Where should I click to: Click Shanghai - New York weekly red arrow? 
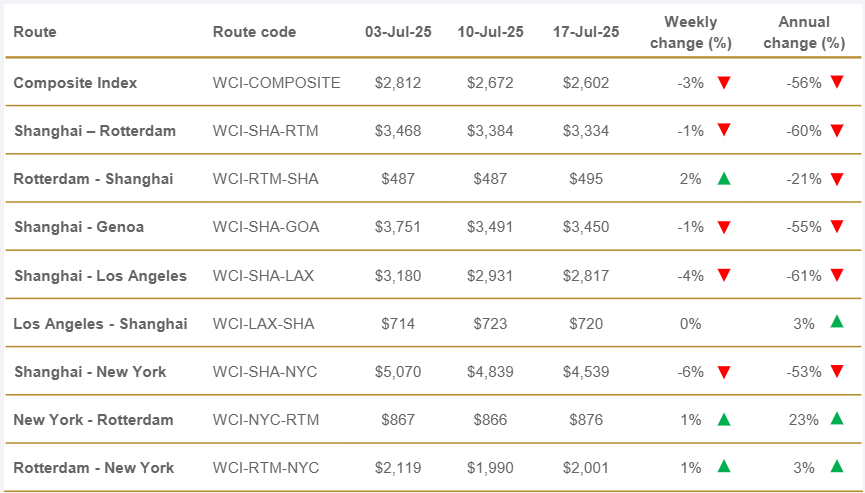(724, 372)
